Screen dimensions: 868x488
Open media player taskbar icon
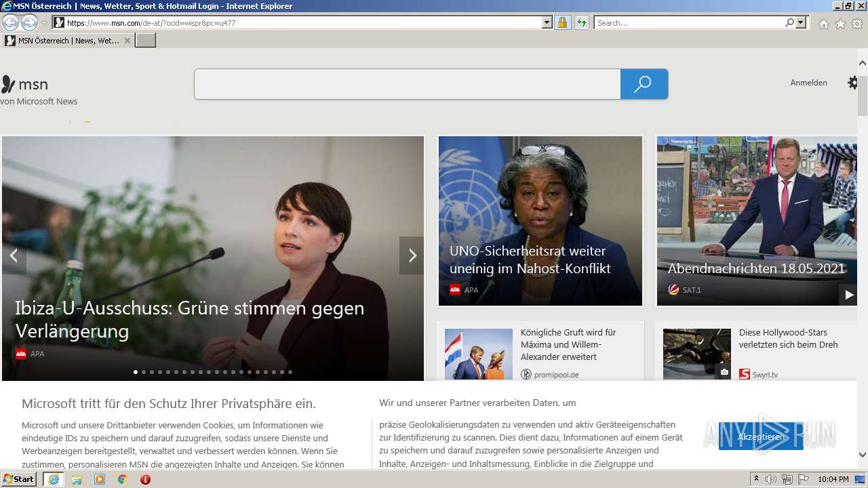tap(100, 479)
